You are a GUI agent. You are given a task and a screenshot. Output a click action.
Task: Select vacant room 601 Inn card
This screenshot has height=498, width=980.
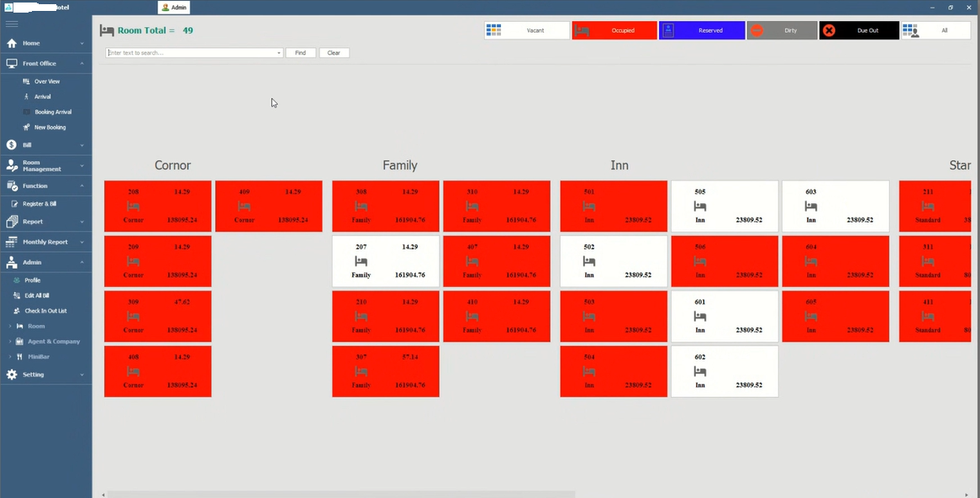pyautogui.click(x=724, y=316)
